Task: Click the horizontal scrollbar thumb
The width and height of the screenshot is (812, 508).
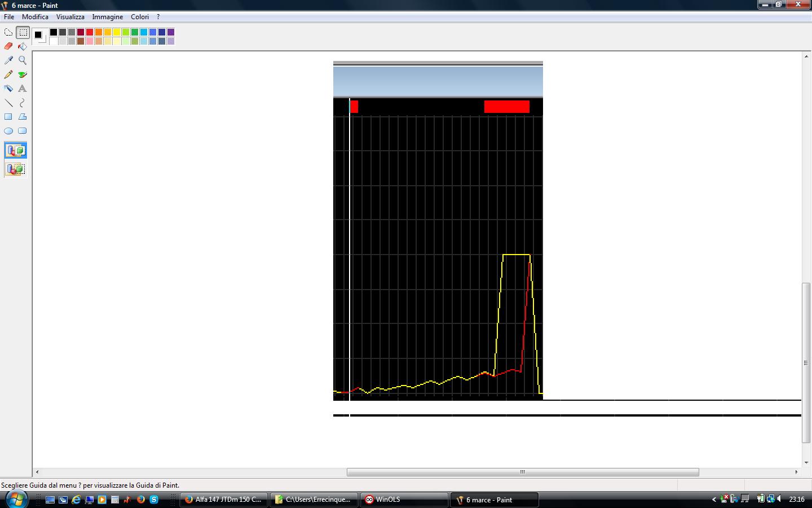Action: [523, 472]
